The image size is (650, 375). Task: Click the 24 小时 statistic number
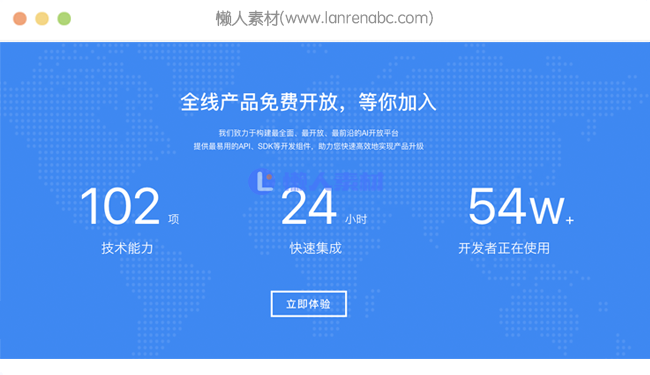coord(324,206)
